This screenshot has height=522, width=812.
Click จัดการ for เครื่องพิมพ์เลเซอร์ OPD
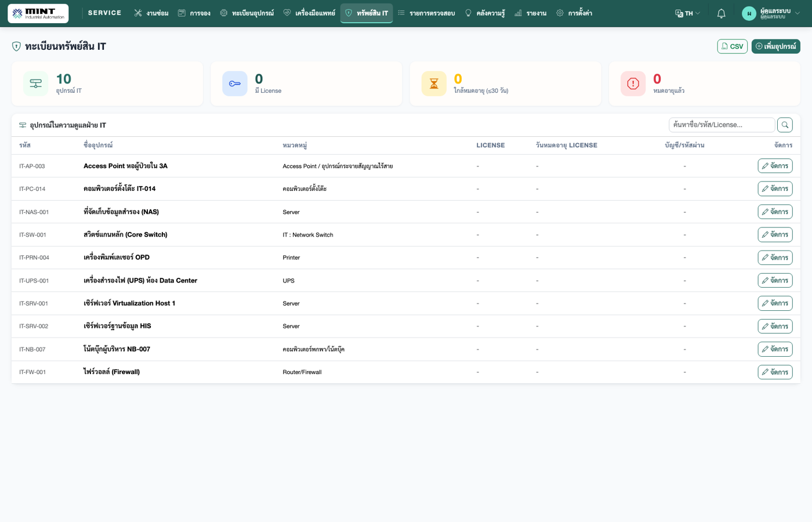click(775, 258)
